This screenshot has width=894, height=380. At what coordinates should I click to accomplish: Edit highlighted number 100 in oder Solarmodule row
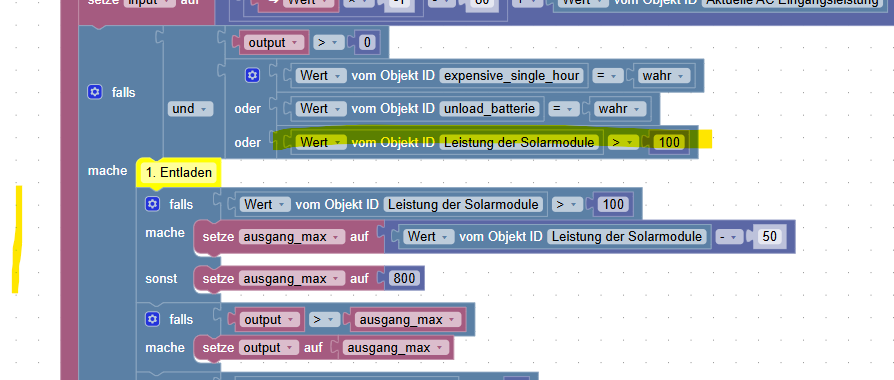pyautogui.click(x=669, y=142)
